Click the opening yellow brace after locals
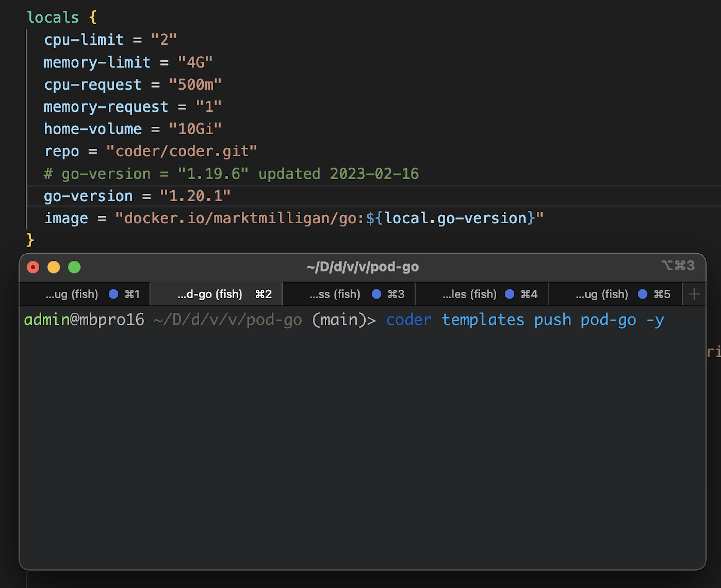Screen dimensions: 721x588 (93, 17)
